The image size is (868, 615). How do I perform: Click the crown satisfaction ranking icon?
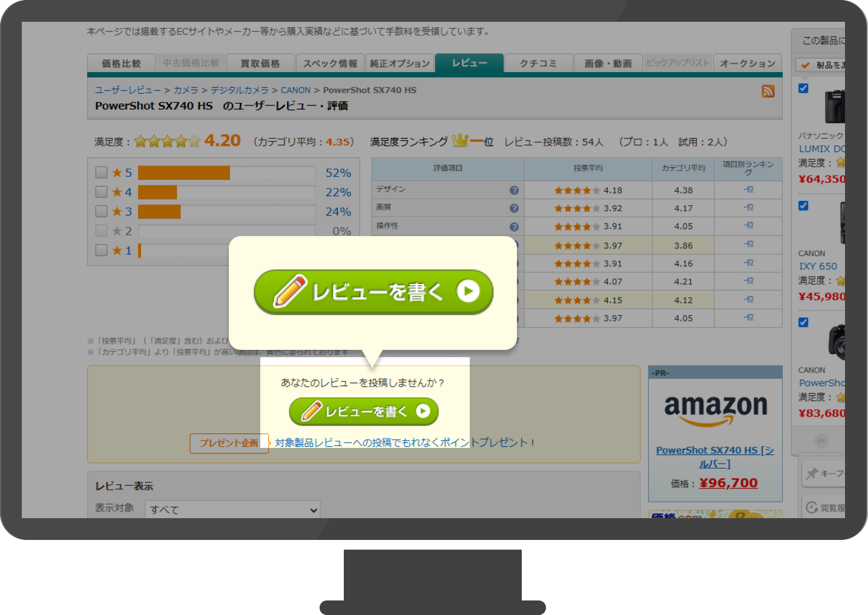[460, 140]
